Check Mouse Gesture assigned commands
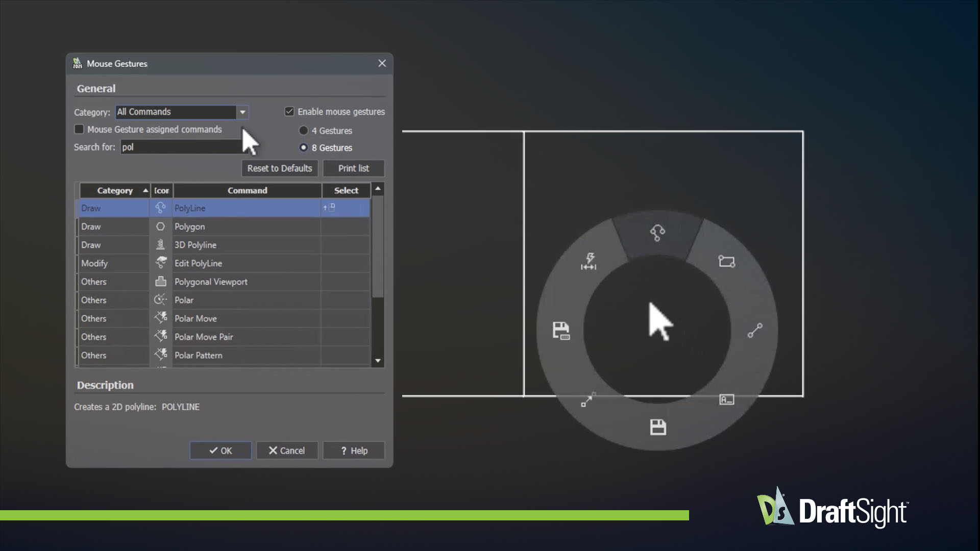The image size is (980, 551). point(79,129)
